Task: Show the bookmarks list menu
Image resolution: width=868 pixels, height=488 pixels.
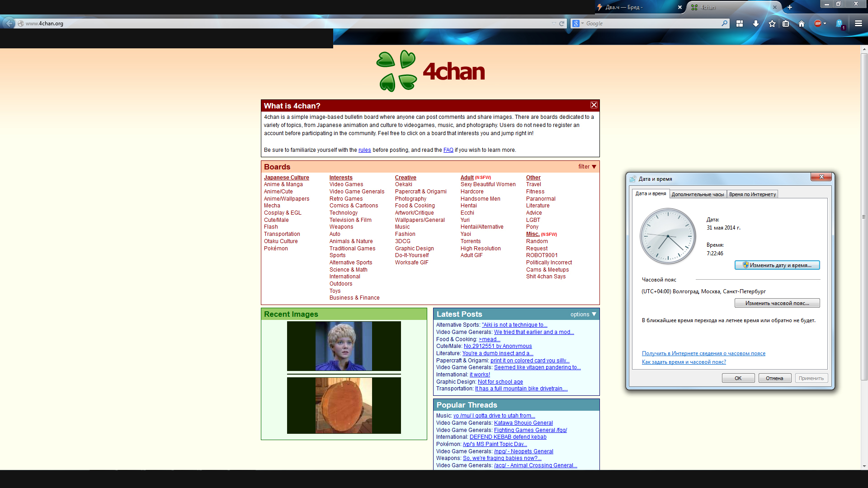Action: (786, 23)
